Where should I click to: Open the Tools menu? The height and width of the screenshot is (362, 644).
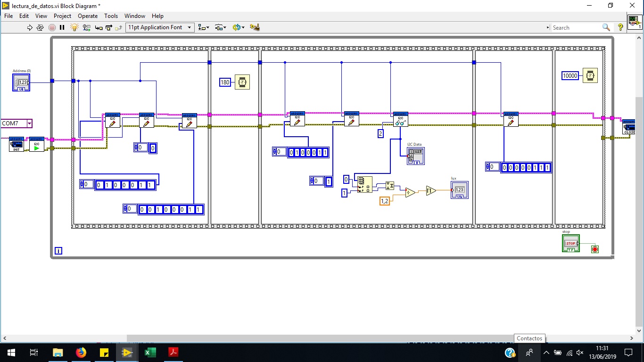(x=111, y=16)
